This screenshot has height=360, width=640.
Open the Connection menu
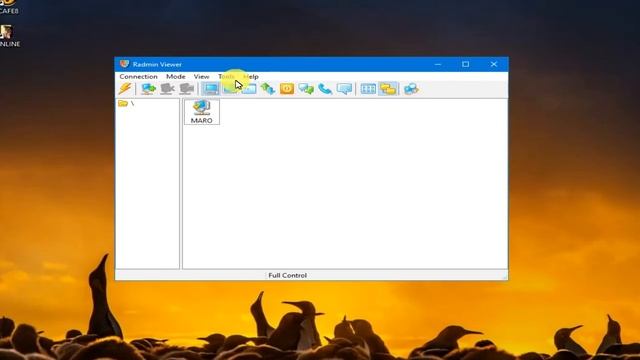[x=138, y=76]
